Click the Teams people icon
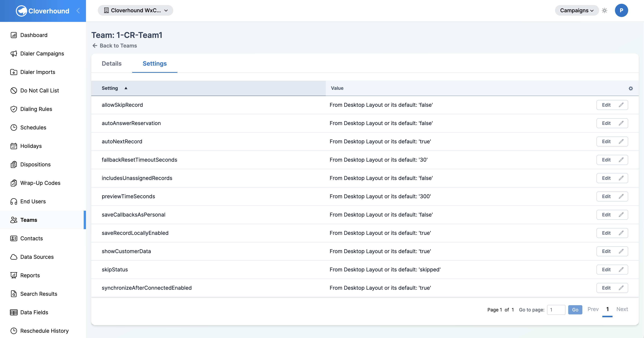This screenshot has height=338, width=644. coord(14,220)
